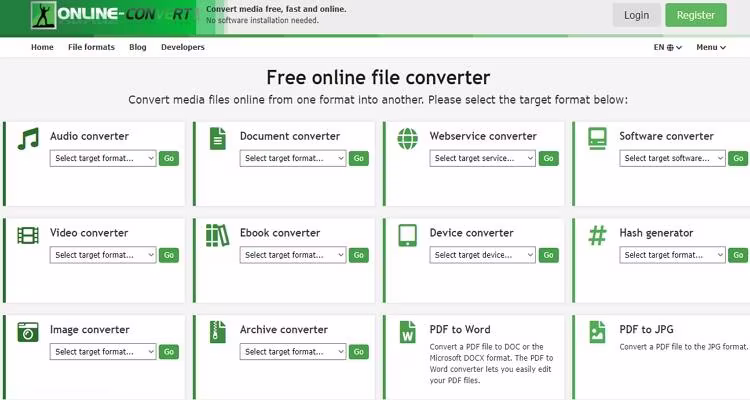Click the Audio converter music note icon
This screenshot has width=750, height=400.
click(28, 139)
